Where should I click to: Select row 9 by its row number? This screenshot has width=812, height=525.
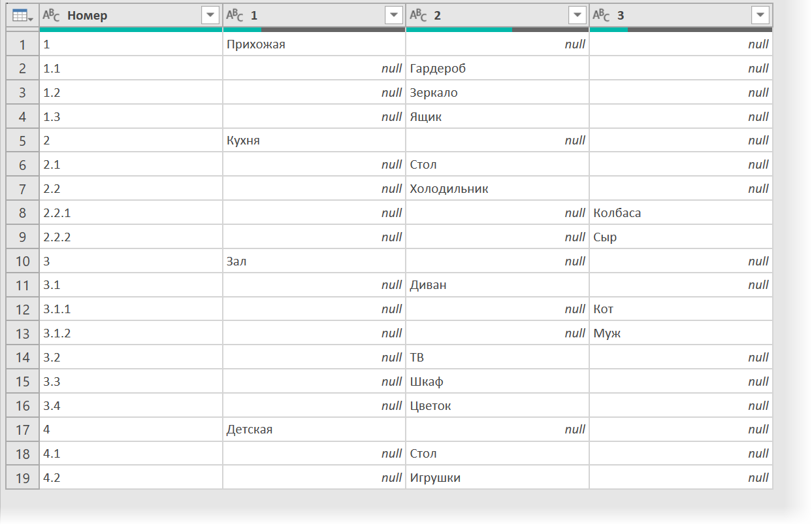tap(22, 237)
